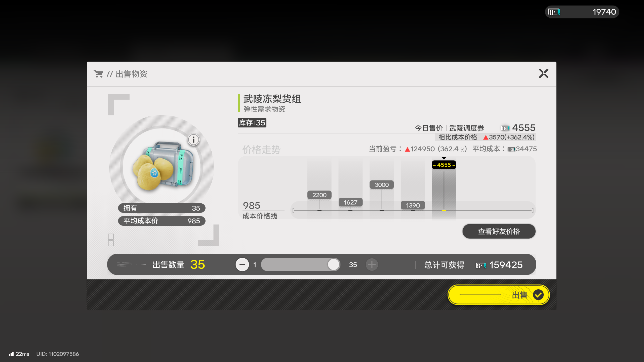Screen dimensions: 644x362
Task: Click the shopping cart header icon
Action: 98,74
